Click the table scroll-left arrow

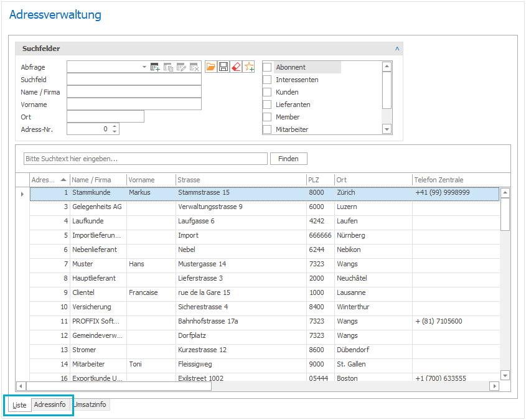click(x=21, y=386)
